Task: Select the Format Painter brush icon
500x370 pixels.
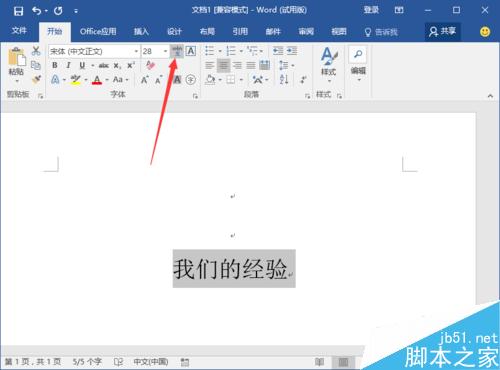Action: 36,80
